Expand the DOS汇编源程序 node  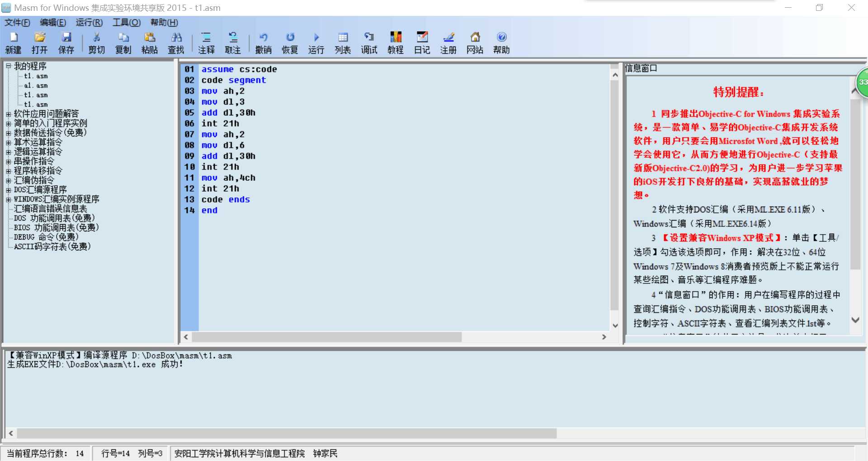8,190
